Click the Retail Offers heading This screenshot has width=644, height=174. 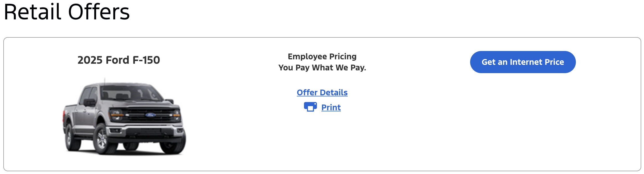[67, 12]
